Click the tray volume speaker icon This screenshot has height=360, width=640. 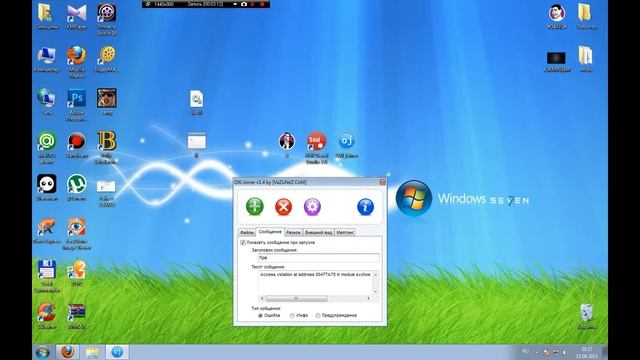[564, 352]
